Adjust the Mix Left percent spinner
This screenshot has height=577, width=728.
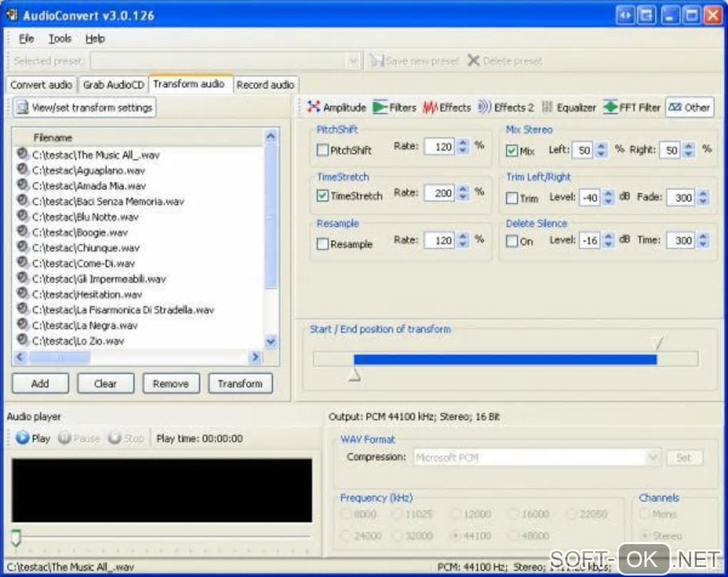click(602, 149)
